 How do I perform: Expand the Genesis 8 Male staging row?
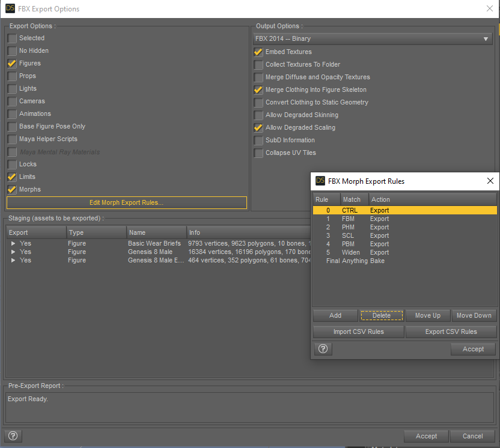tap(13, 252)
